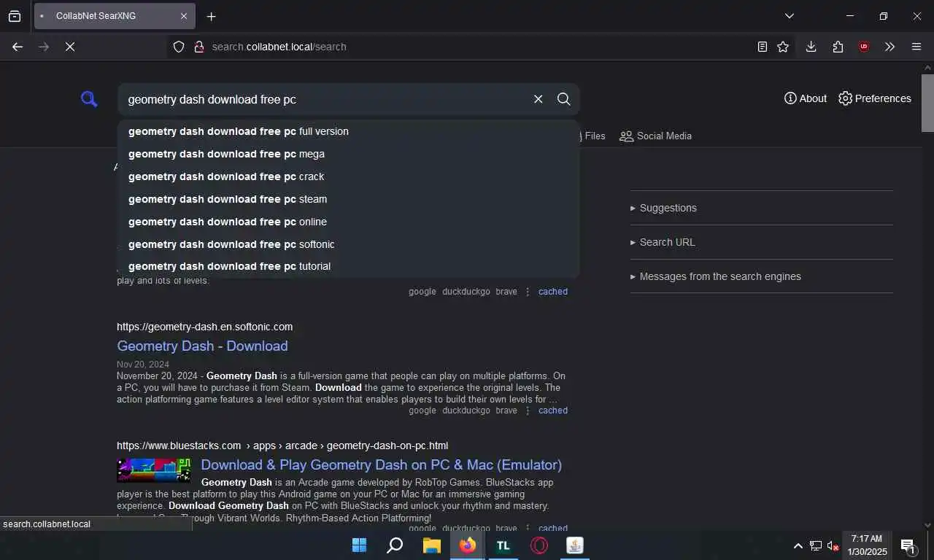The height and width of the screenshot is (560, 934).
Task: Open tracking protection shield icon
Action: (x=179, y=47)
